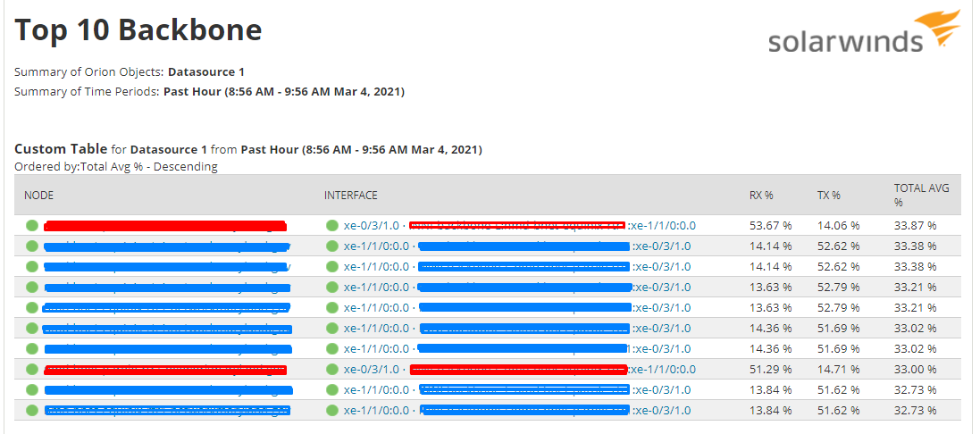Open blue redacted node link in last row
Image resolution: width=980 pixels, height=434 pixels.
(x=167, y=410)
